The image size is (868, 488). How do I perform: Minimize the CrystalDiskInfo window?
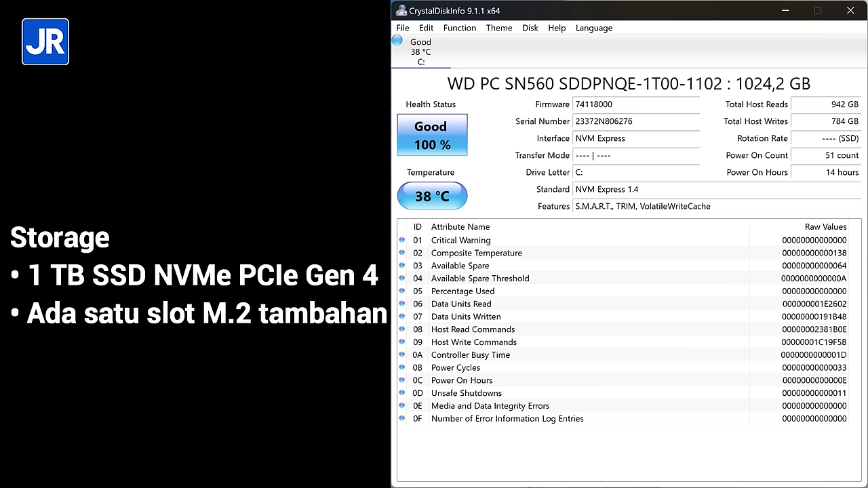click(785, 10)
